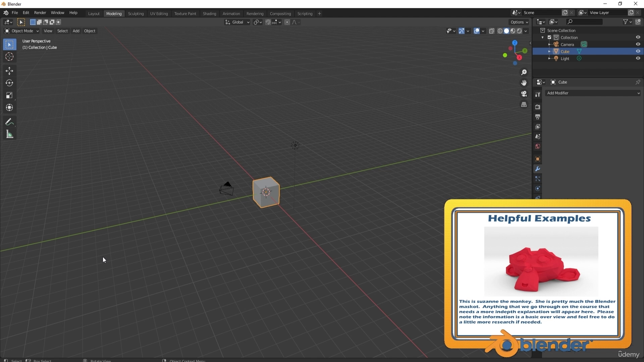
Task: Click the Move view hand icon
Action: click(524, 83)
